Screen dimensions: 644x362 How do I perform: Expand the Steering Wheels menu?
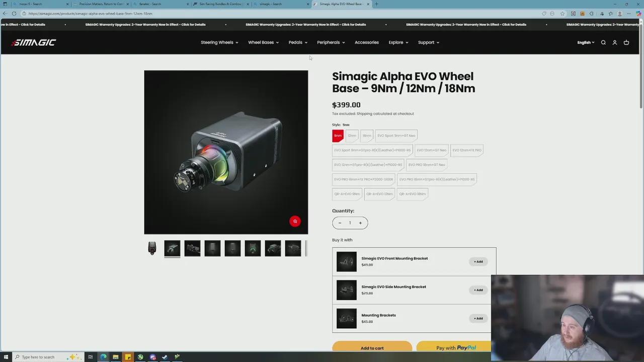(219, 43)
